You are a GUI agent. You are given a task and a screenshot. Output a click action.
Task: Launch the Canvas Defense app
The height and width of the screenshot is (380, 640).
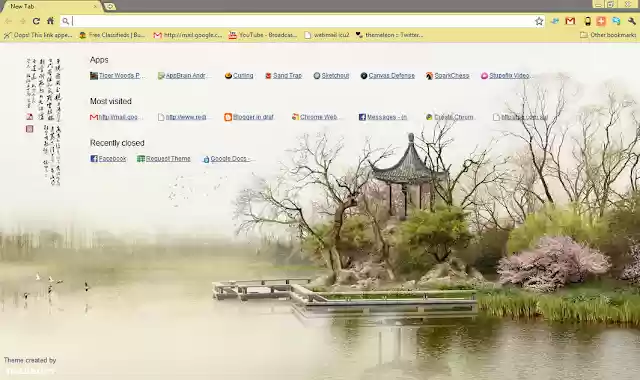tap(387, 76)
